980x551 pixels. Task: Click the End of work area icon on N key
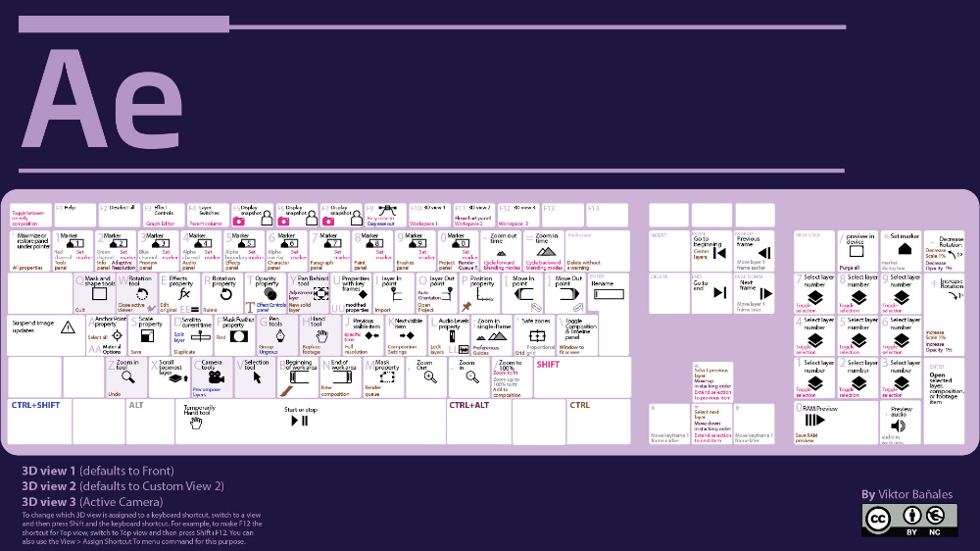[342, 377]
